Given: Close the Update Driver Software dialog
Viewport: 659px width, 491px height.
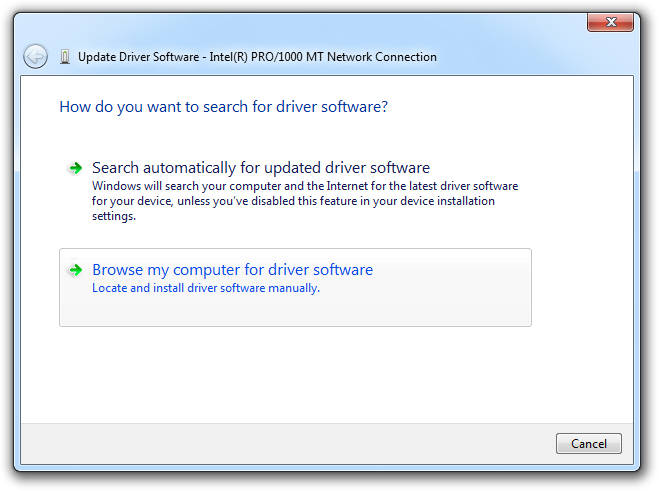Looking at the screenshot, I should coord(610,22).
